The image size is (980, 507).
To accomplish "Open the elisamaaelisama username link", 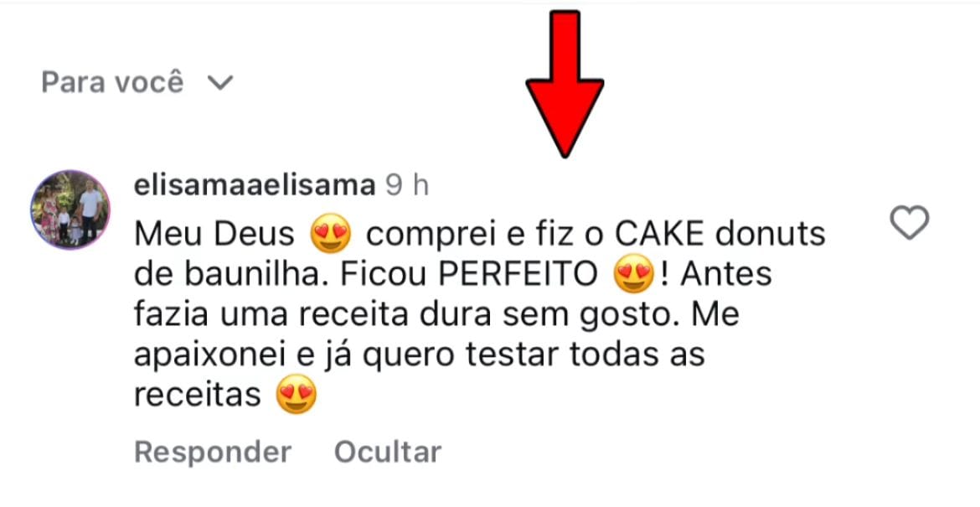I will (x=255, y=186).
